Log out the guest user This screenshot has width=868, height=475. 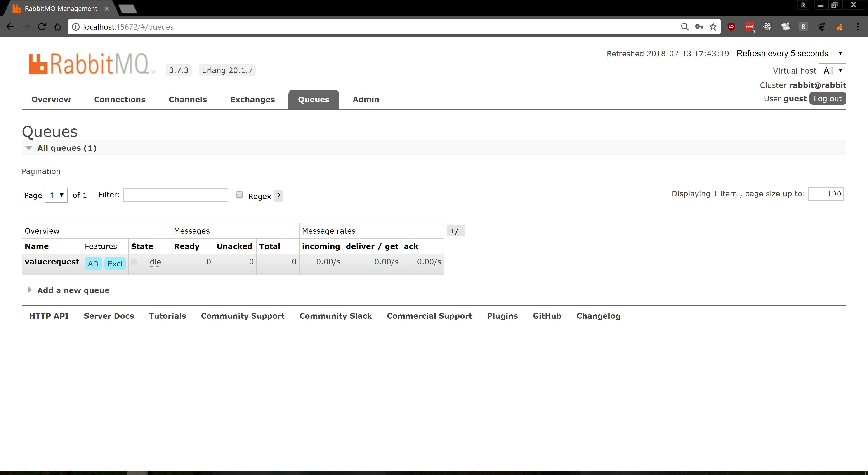tap(828, 98)
